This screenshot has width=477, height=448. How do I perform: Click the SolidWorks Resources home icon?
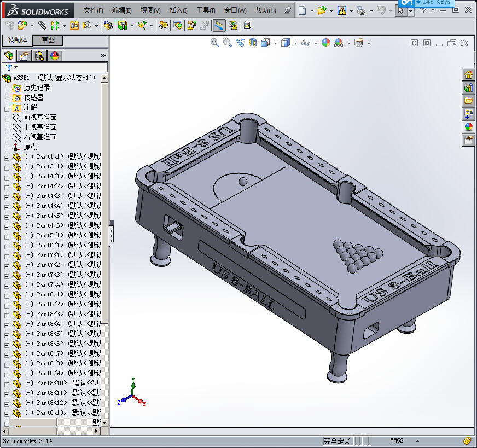click(x=468, y=74)
